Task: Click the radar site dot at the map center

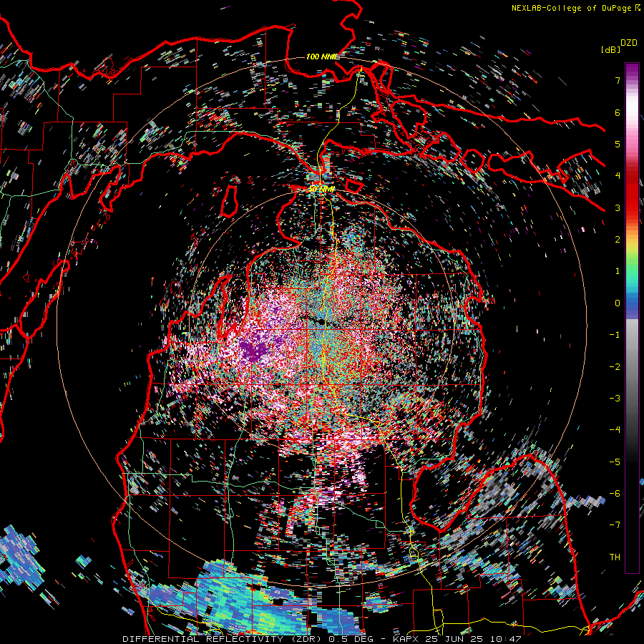Action: [321, 321]
